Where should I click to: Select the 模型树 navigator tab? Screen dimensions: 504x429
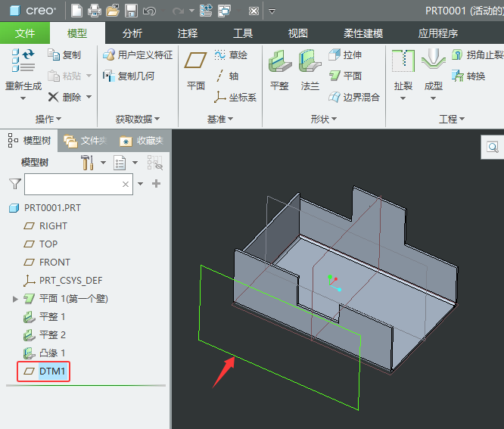click(x=30, y=141)
